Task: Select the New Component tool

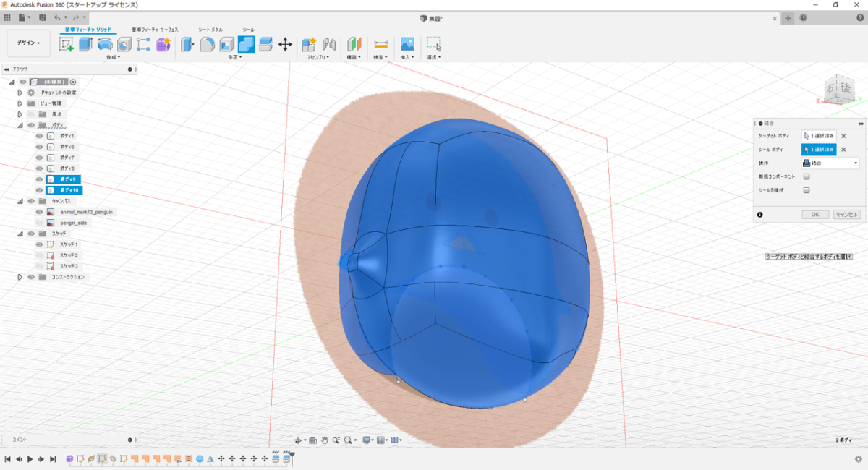Action: (310, 44)
